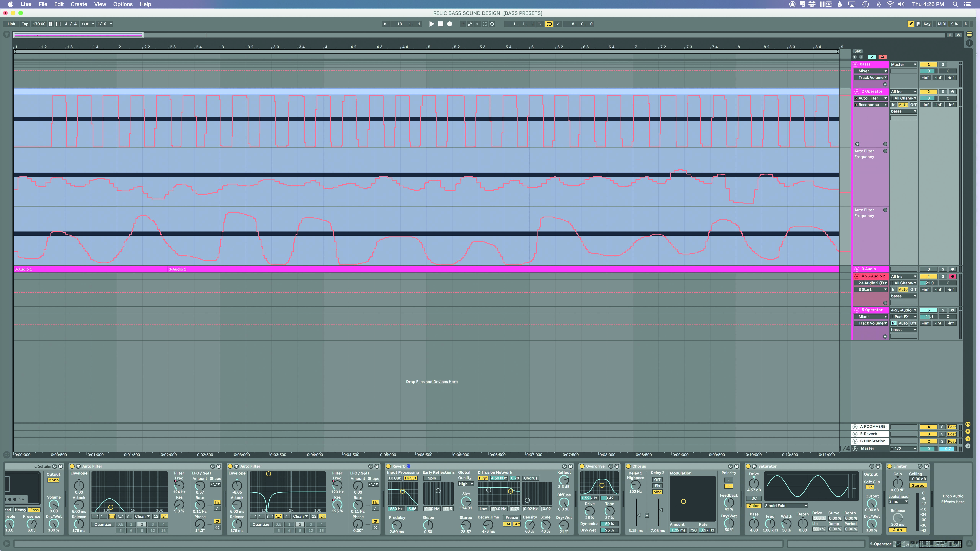The height and width of the screenshot is (551, 980).
Task: Adjust the Limiter Gain knob
Action: point(898,483)
